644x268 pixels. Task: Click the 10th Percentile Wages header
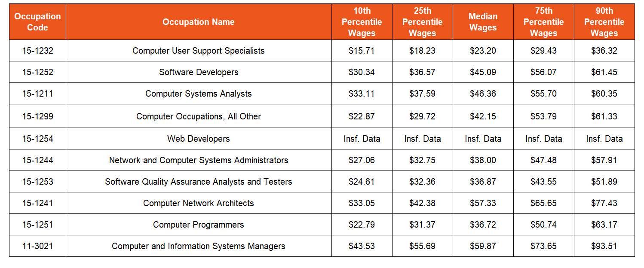362,22
